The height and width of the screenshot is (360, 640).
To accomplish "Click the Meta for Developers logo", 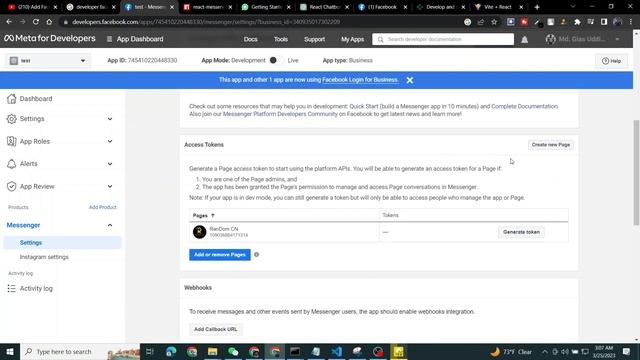I will 50,38.
